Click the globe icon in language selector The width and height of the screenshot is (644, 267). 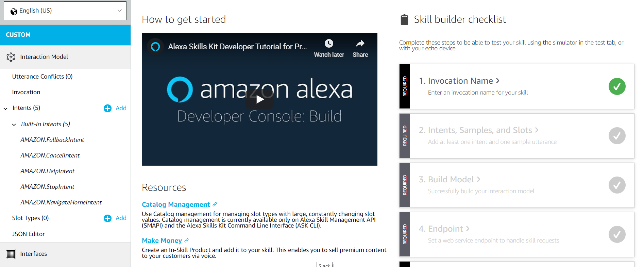click(x=14, y=12)
